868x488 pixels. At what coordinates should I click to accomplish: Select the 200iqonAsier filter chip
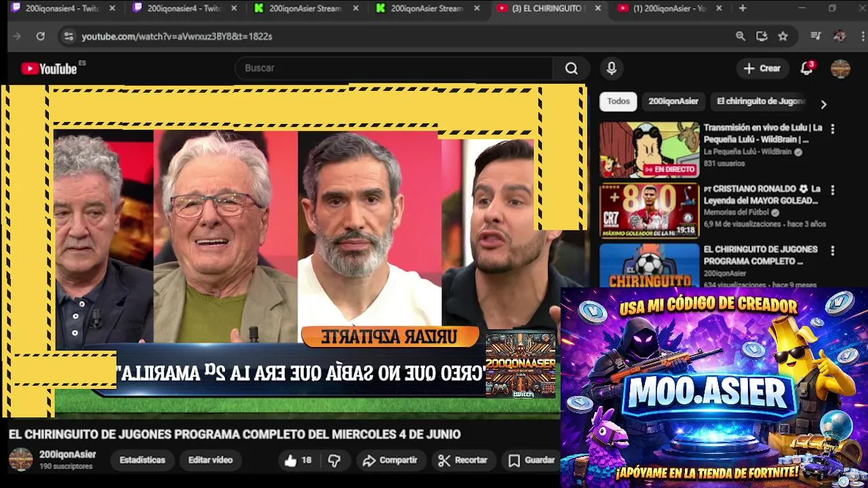[x=673, y=101]
